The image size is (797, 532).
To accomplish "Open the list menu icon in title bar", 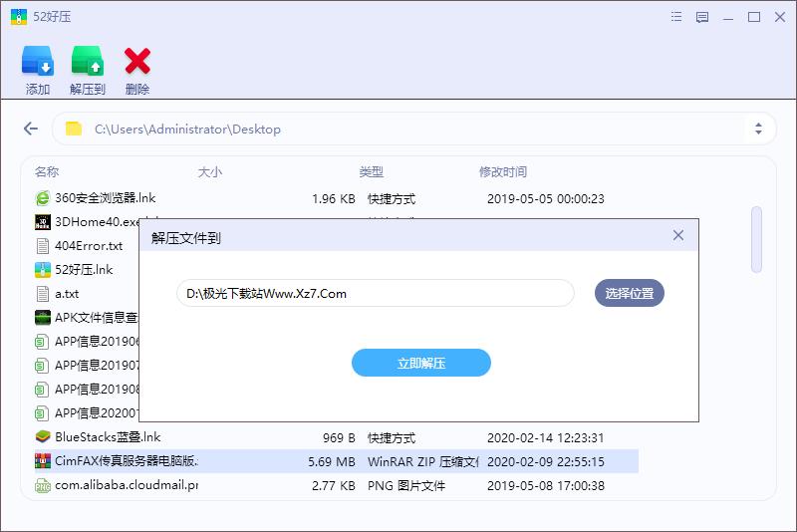I will (676, 17).
